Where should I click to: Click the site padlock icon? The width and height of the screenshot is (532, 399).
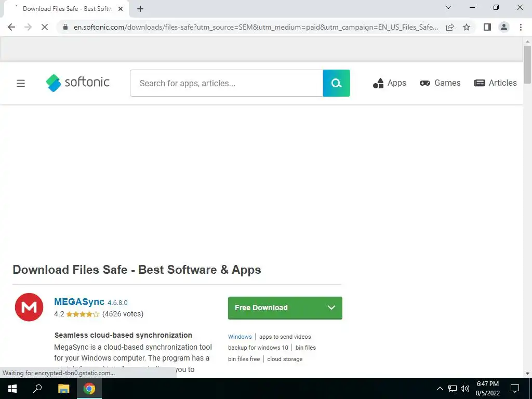pos(65,27)
